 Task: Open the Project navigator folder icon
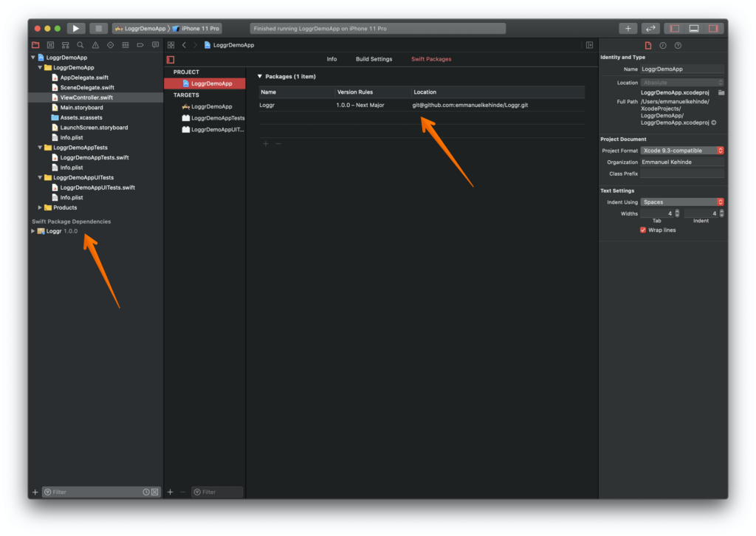35,45
